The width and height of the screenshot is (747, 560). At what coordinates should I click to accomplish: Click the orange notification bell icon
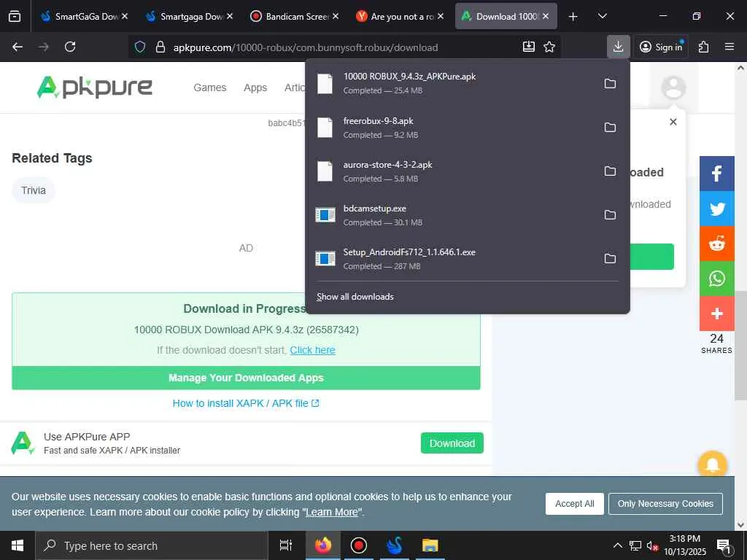click(x=712, y=464)
